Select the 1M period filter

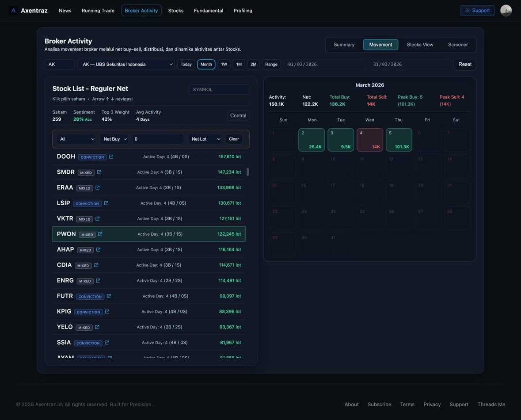pyautogui.click(x=239, y=64)
